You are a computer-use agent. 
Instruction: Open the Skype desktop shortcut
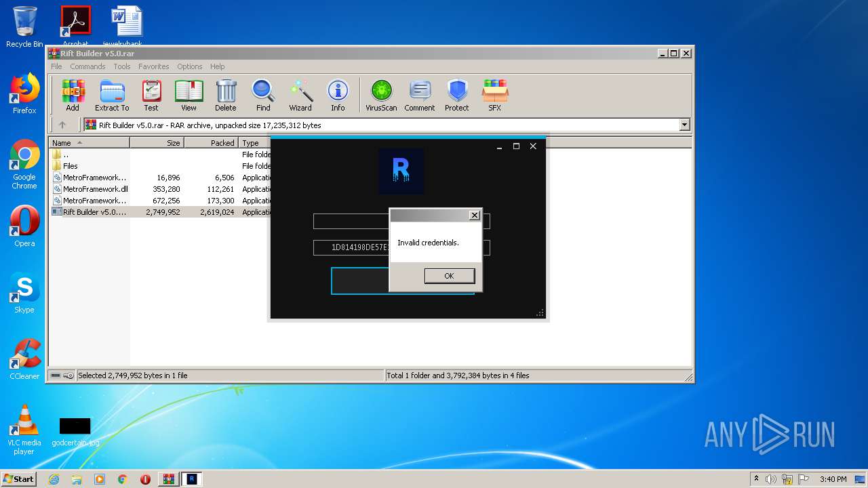24,293
